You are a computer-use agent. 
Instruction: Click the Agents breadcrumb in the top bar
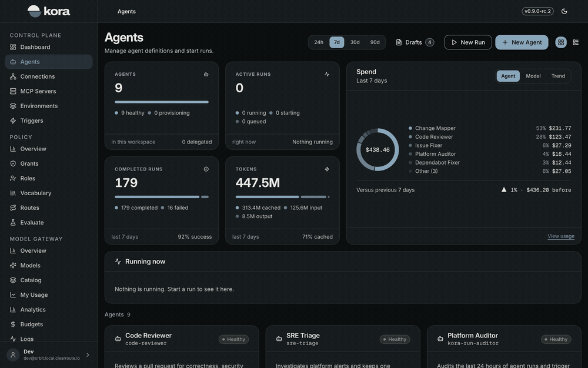point(126,12)
